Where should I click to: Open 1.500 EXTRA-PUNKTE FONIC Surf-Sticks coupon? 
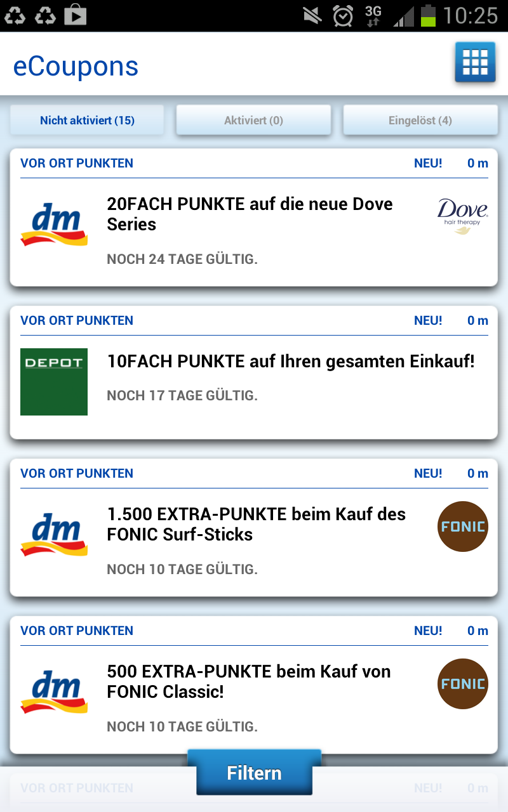256,524
